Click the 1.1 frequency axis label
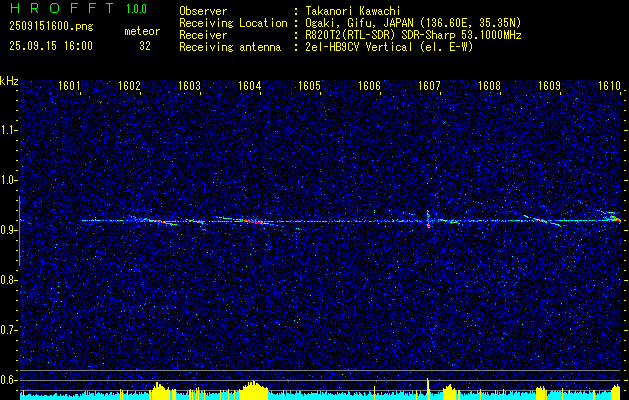Screen dimensions: 629x400 tap(8, 130)
